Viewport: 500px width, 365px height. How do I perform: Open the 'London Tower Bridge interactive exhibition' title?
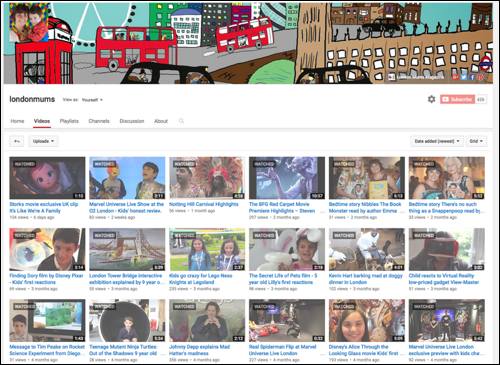click(x=126, y=279)
